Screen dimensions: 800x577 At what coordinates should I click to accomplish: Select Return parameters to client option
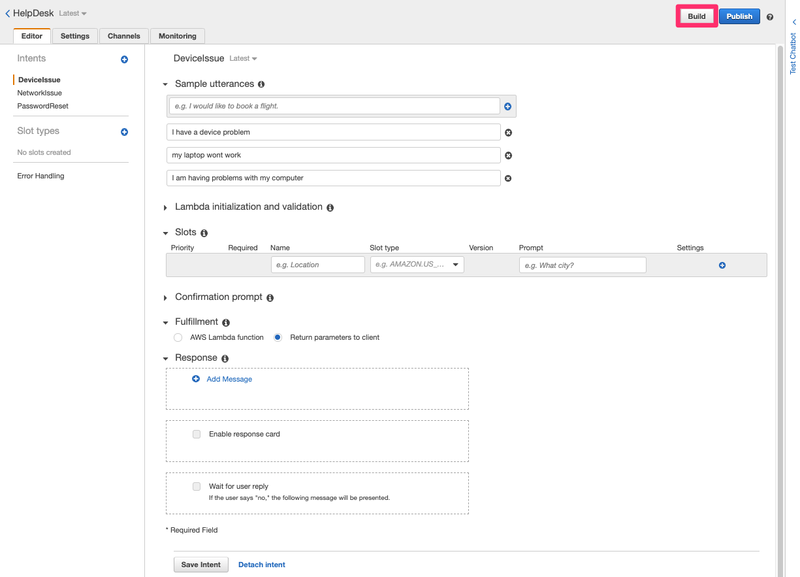click(278, 337)
